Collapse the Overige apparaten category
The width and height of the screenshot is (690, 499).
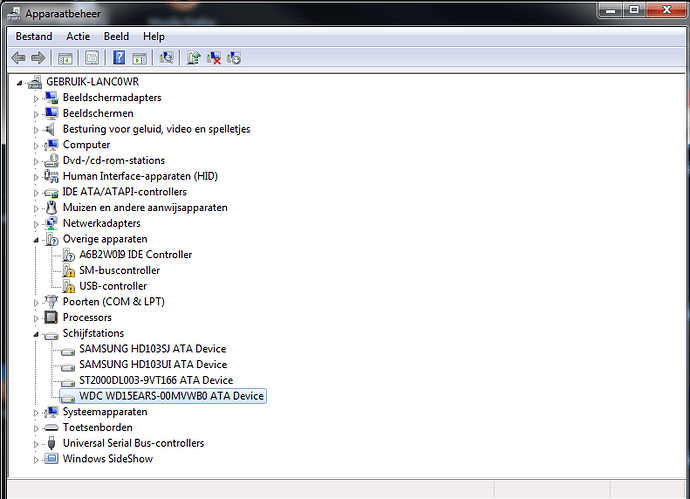click(36, 240)
